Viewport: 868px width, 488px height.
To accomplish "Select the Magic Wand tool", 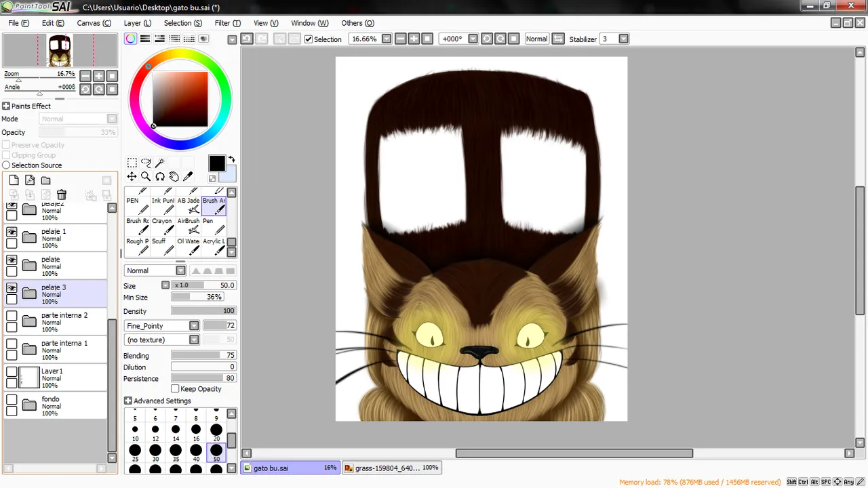I will (x=160, y=163).
